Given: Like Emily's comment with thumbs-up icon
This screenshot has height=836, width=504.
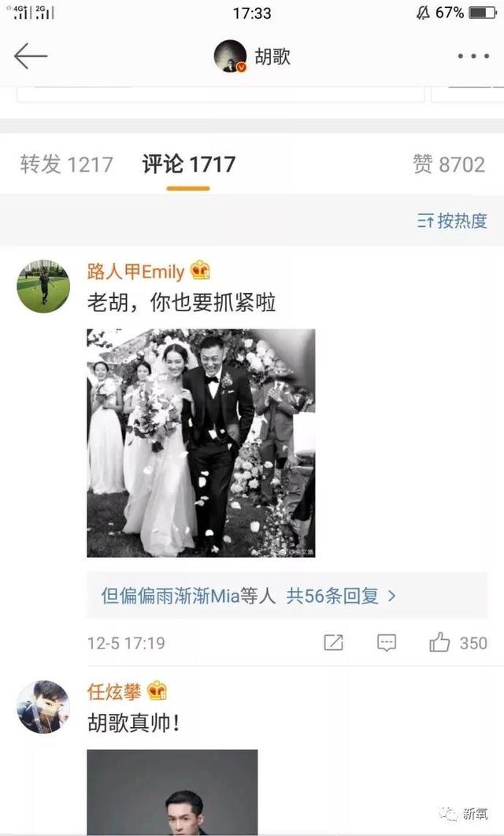Looking at the screenshot, I should [439, 642].
